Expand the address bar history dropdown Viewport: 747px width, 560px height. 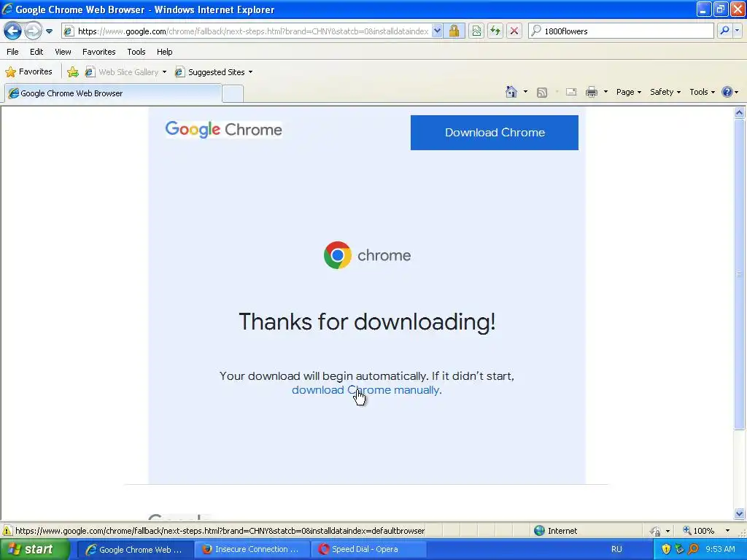pyautogui.click(x=437, y=31)
